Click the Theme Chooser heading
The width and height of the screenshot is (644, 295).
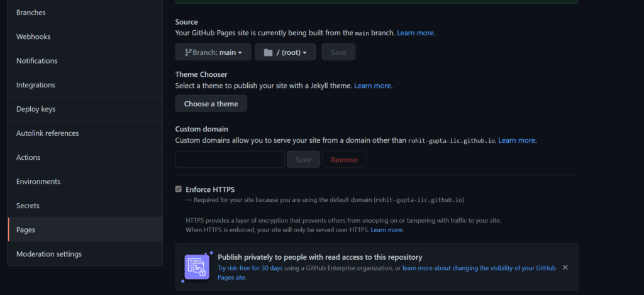201,74
